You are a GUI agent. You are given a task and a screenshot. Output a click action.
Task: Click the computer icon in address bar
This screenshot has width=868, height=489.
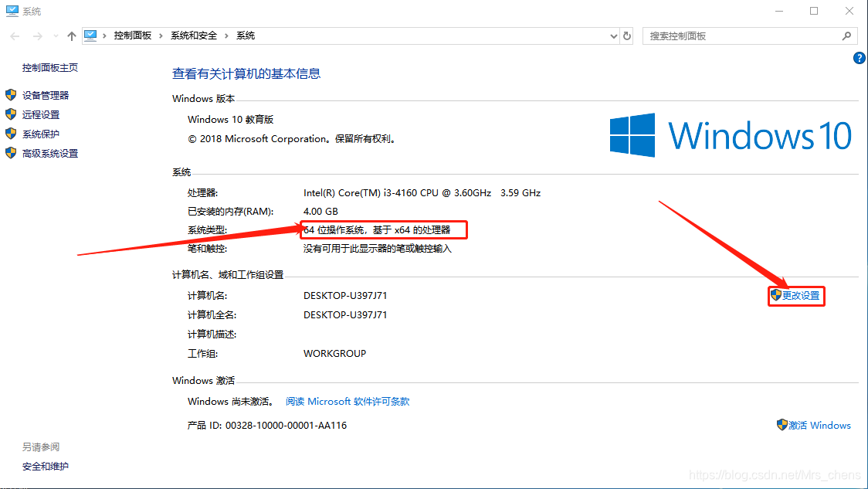[90, 36]
